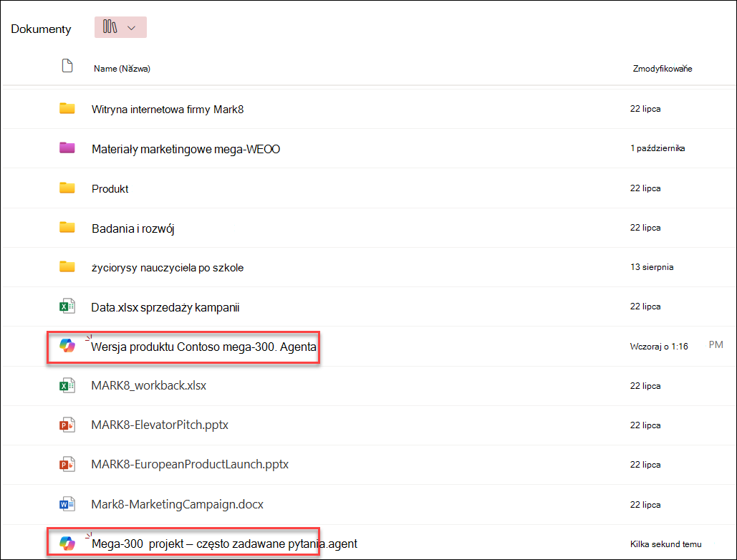Click '22 lipca' date in Data.xlsx row
Screen dimensions: 737x560
pos(645,306)
